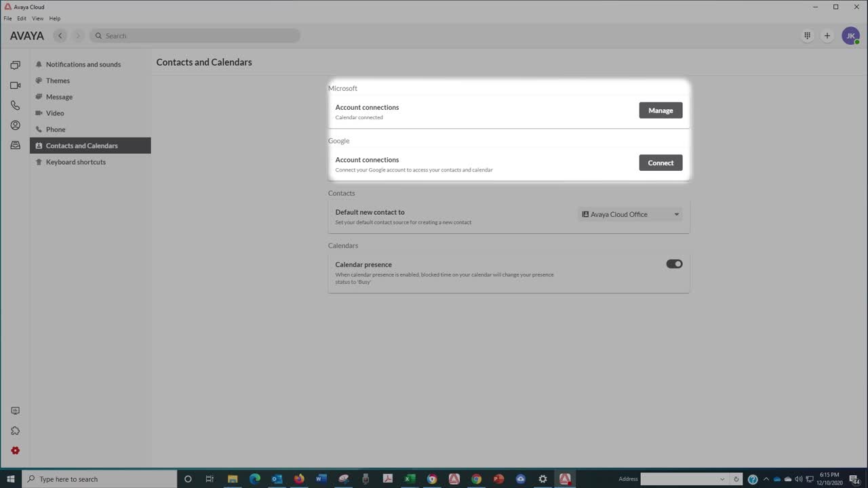Click Windows 'Type here to search' box
Image resolution: width=868 pixels, height=488 pixels.
(100, 479)
